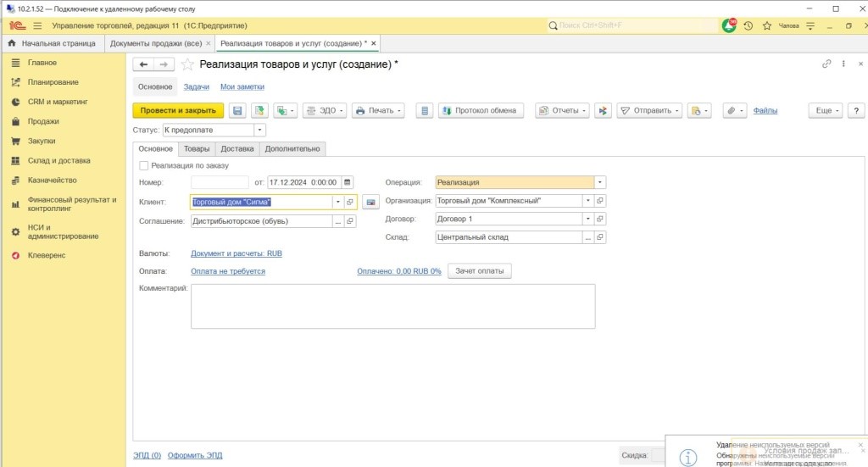
Task: Click into the Комментарий text field
Action: pos(392,305)
